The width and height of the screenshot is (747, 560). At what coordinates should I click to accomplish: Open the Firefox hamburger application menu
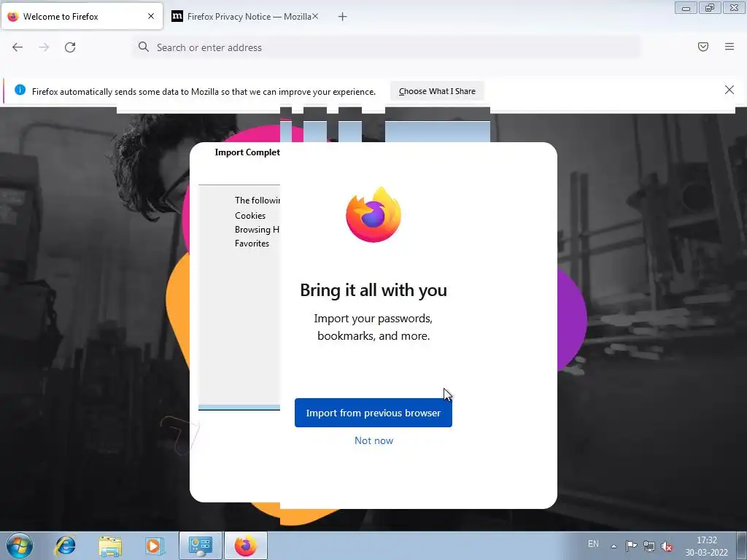tap(729, 47)
